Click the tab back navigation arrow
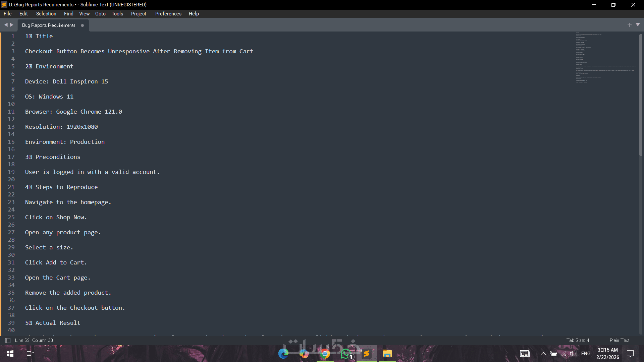 point(6,25)
